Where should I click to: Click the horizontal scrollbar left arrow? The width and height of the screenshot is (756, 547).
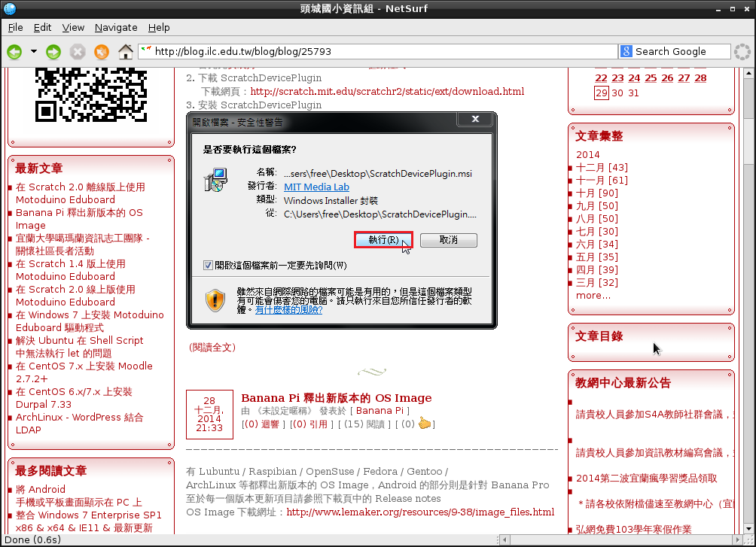coord(505,539)
